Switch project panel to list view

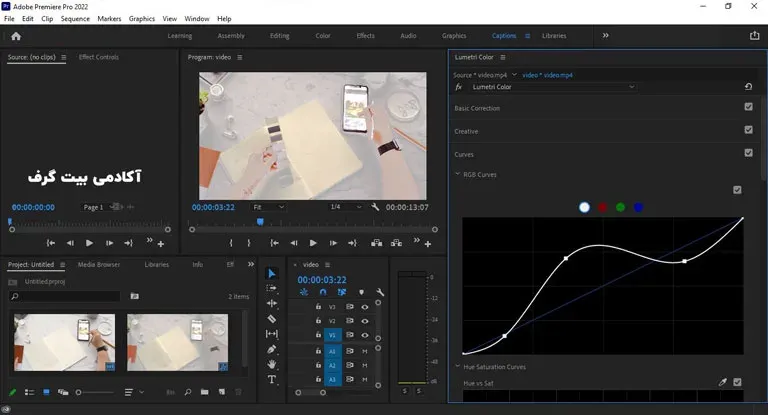(29, 392)
